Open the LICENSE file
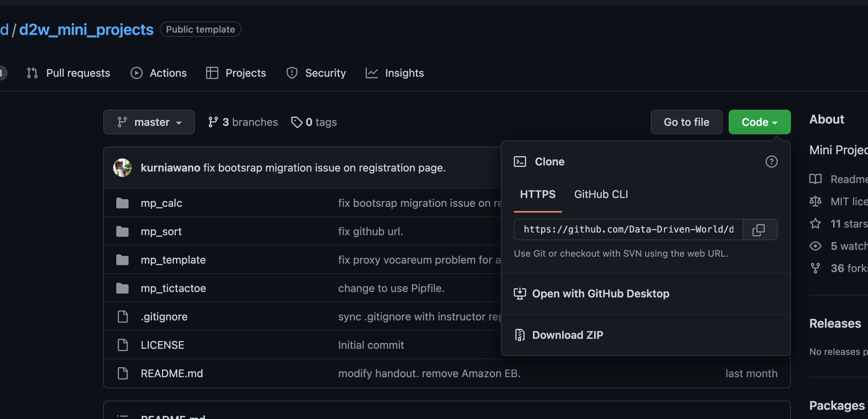 (162, 345)
